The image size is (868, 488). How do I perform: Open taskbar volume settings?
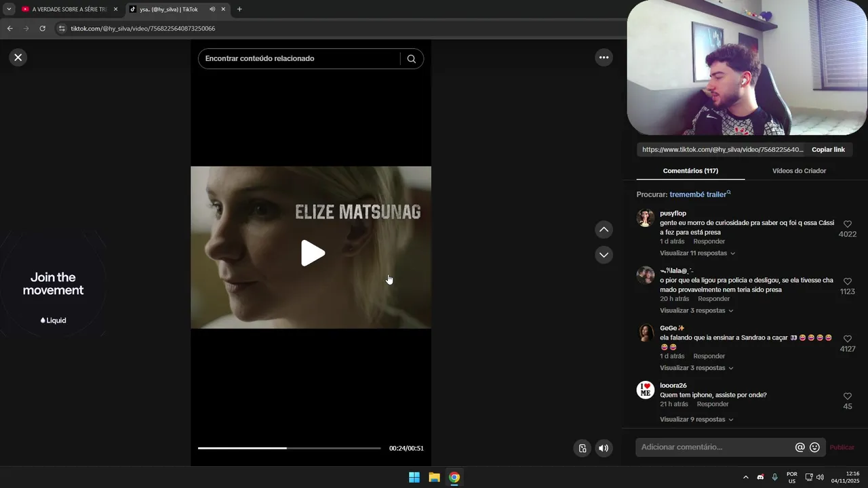pos(820,477)
